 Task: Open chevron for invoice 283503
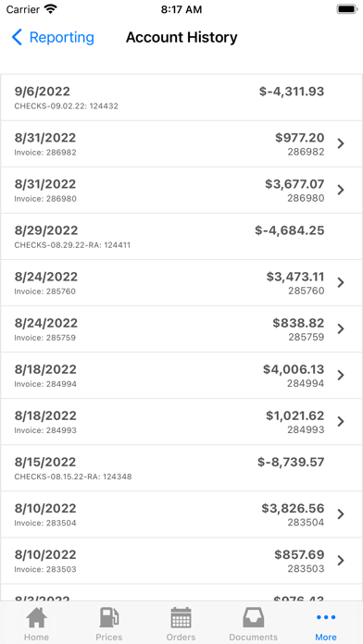pyautogui.click(x=341, y=560)
